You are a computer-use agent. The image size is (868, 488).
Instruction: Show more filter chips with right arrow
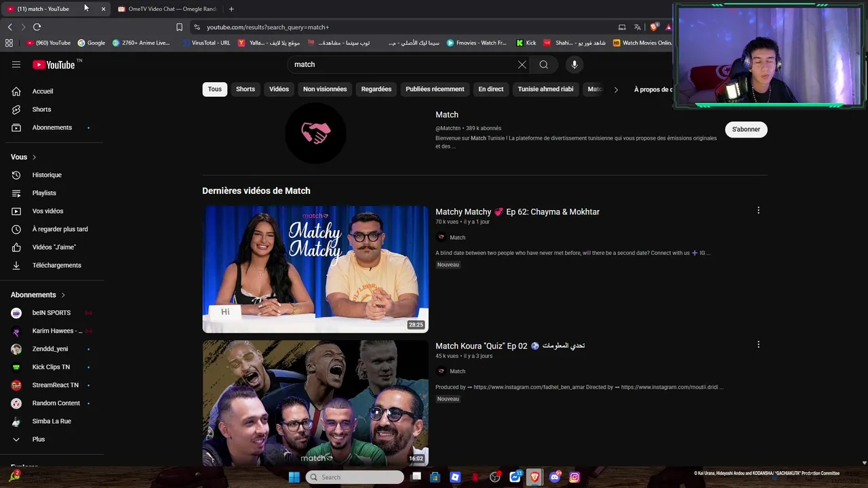616,89
